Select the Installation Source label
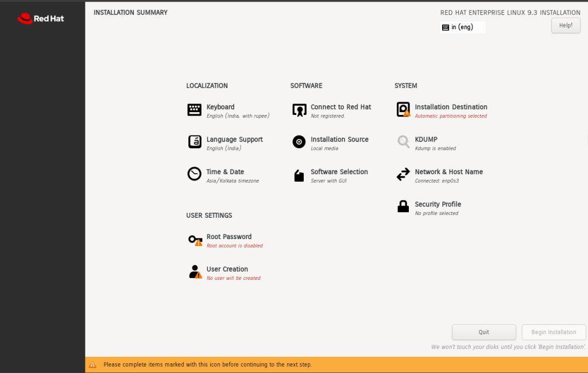Screen dimensions: 588x373 (x=339, y=139)
